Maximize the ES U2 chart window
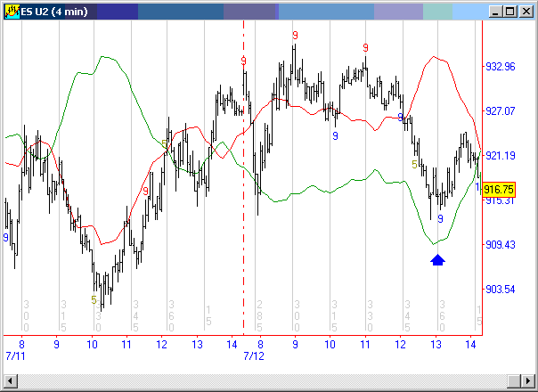 [506, 12]
